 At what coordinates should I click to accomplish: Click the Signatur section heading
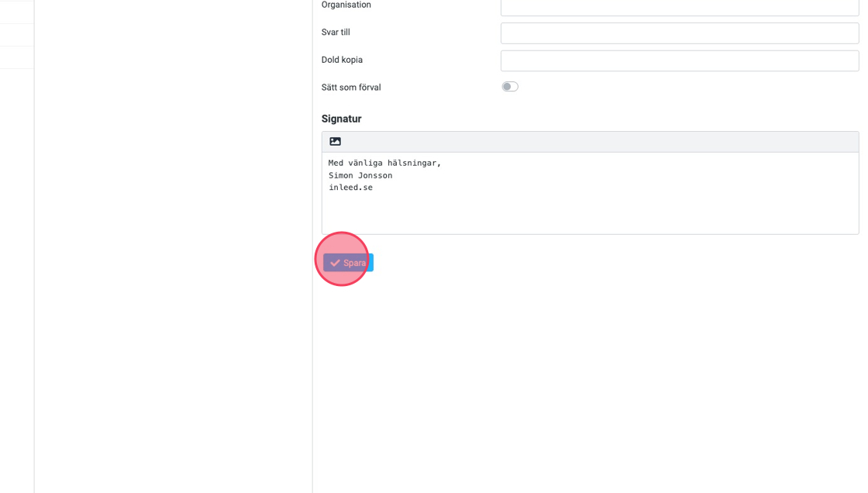point(341,119)
